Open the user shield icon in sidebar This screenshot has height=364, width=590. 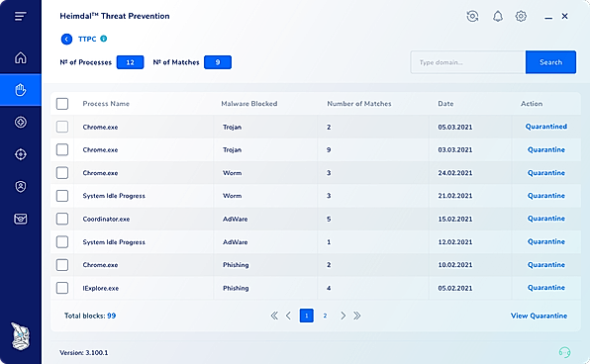(21, 186)
